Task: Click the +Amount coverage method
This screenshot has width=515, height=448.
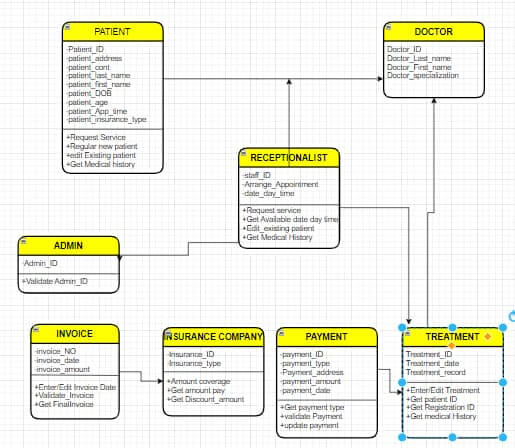Action: pos(199,381)
